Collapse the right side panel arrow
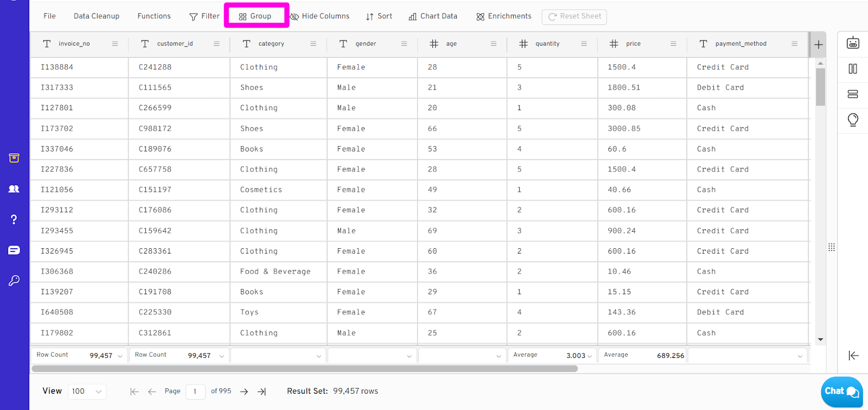The height and width of the screenshot is (410, 868). 853,355
